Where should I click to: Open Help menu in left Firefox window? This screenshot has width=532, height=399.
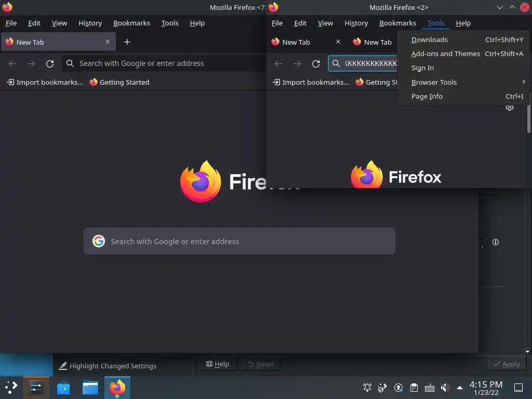(197, 23)
